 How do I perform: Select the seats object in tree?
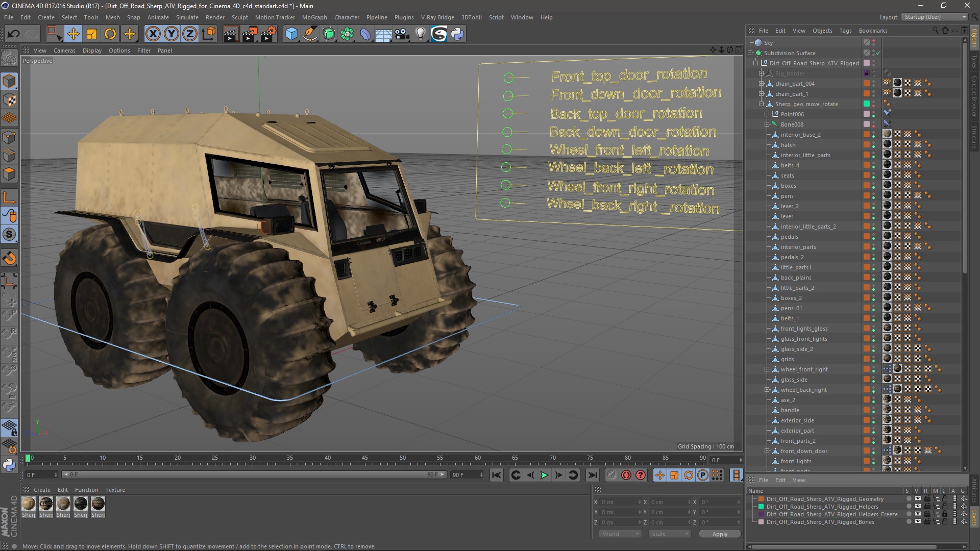[787, 176]
